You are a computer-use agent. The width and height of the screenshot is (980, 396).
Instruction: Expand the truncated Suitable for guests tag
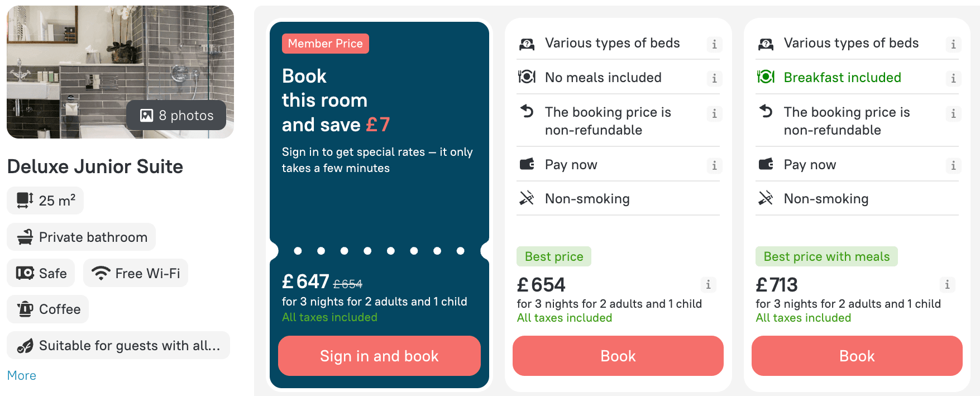pyautogui.click(x=118, y=346)
